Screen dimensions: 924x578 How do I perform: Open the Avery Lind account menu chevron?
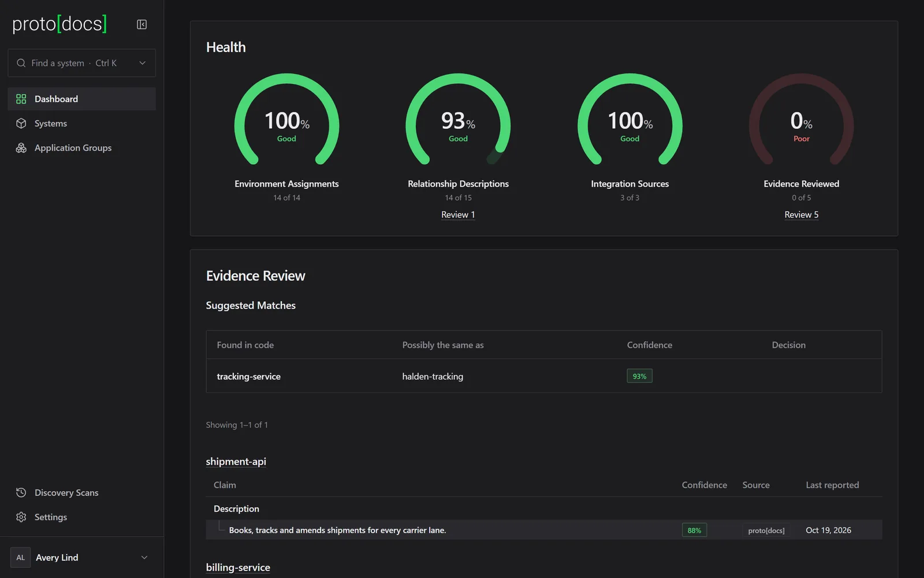coord(144,557)
